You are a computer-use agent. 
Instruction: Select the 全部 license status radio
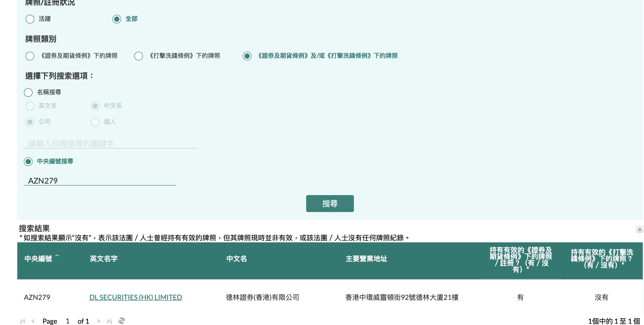[x=117, y=19]
